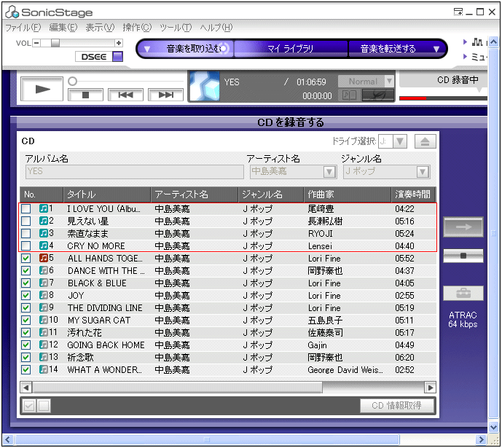Click the music note icon of track 1

pyautogui.click(x=44, y=208)
